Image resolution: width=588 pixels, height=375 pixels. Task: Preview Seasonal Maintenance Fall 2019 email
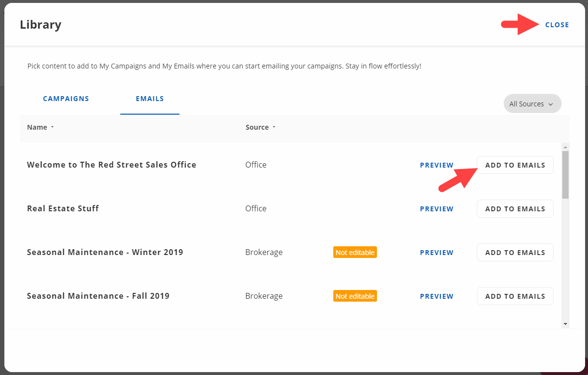(437, 296)
